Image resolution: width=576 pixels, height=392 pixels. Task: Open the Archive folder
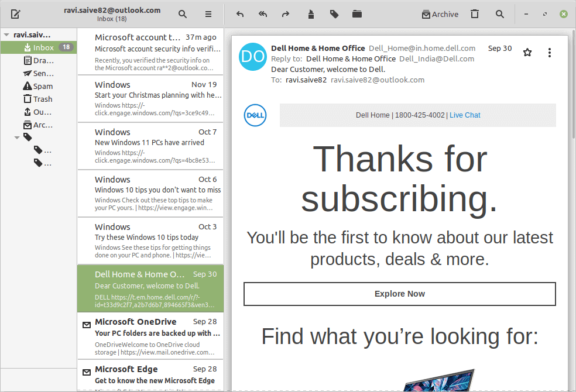click(39, 125)
